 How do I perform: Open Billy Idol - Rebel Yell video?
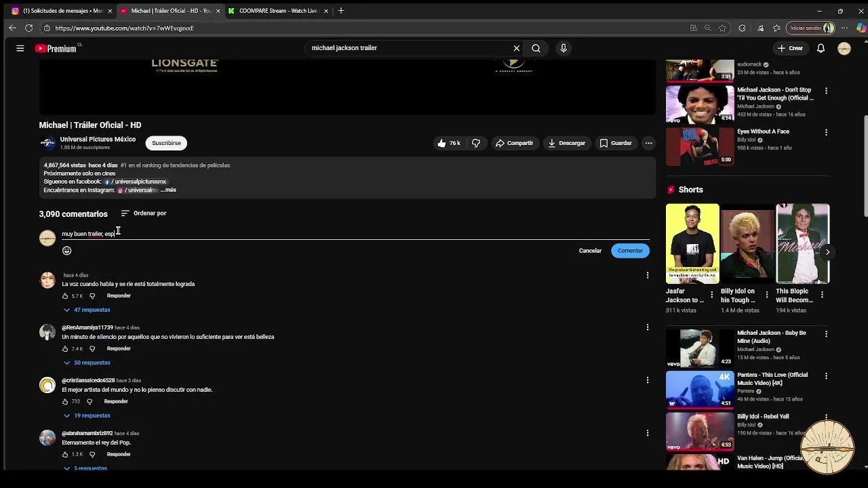(700, 431)
